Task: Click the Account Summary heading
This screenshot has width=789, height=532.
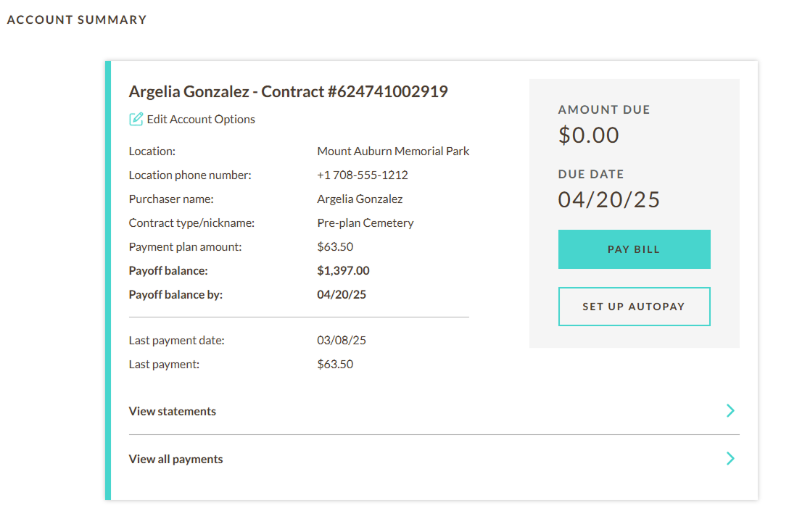Action: pyautogui.click(x=77, y=20)
